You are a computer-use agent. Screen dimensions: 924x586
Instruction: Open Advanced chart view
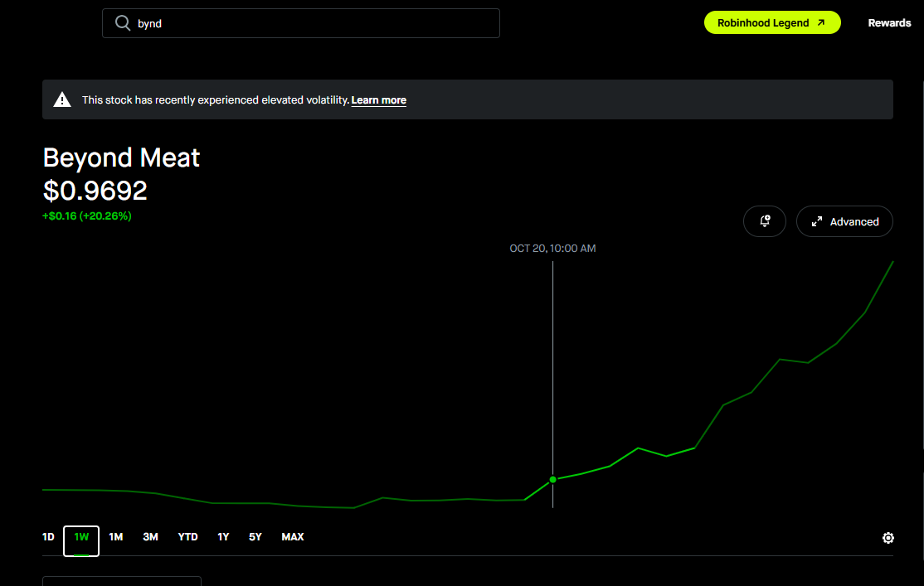pyautogui.click(x=844, y=221)
